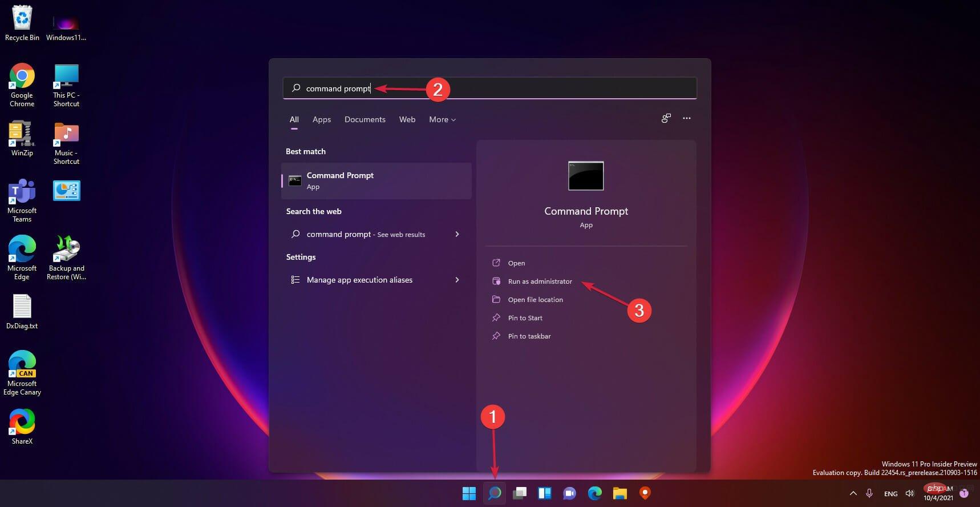Expand the More filter dropdown

tap(442, 119)
